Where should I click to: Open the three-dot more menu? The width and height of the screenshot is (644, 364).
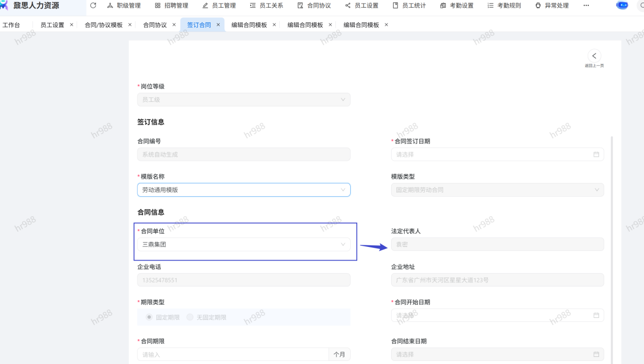click(586, 6)
